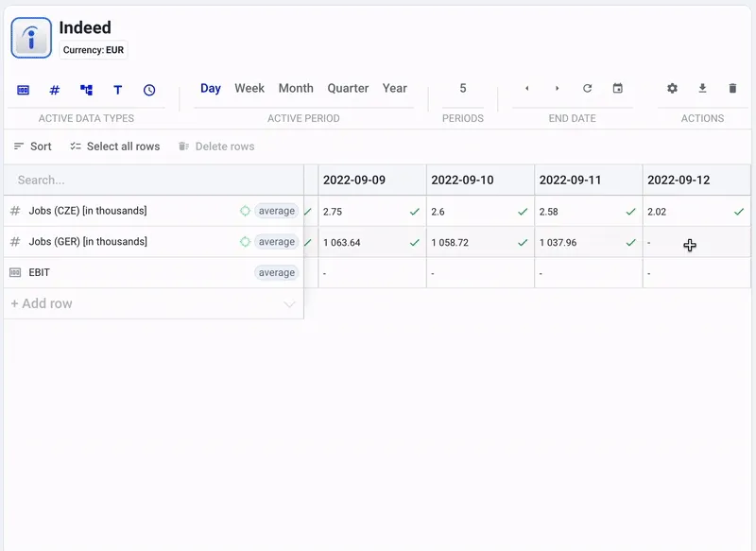The width and height of the screenshot is (756, 551).
Task: Click cell value 1 037.96
Action: pyautogui.click(x=558, y=243)
